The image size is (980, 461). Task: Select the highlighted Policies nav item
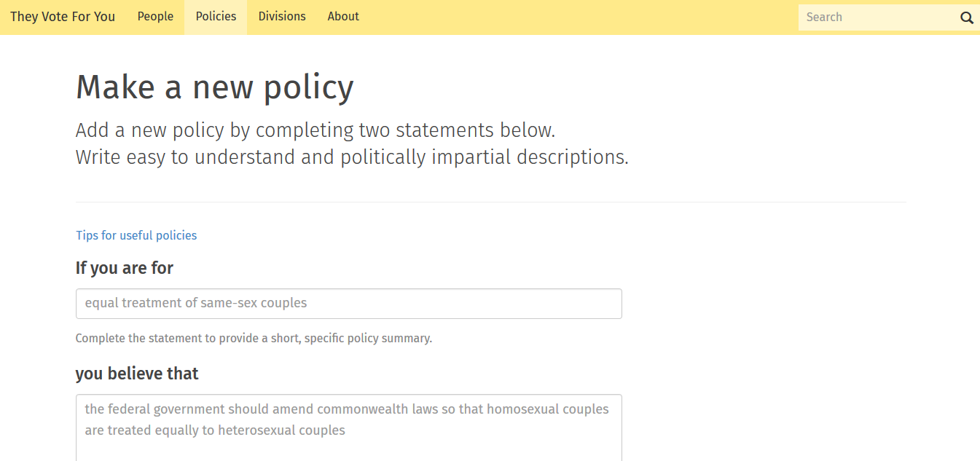[x=216, y=17]
